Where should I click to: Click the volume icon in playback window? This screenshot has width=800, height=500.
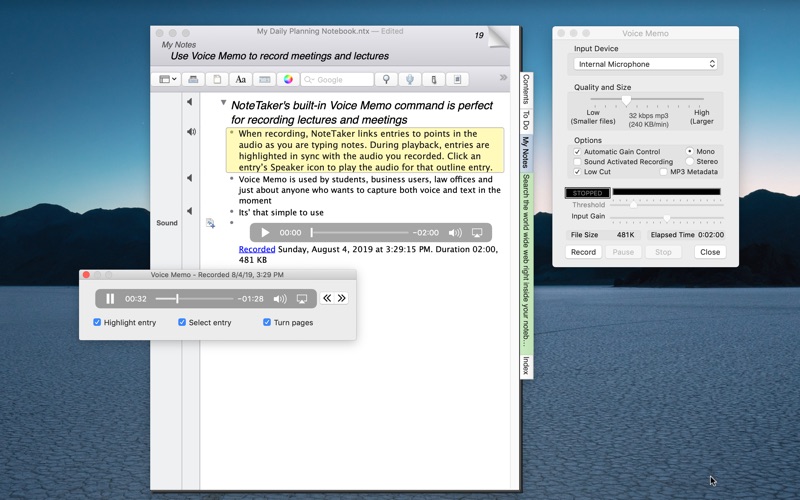tap(280, 299)
